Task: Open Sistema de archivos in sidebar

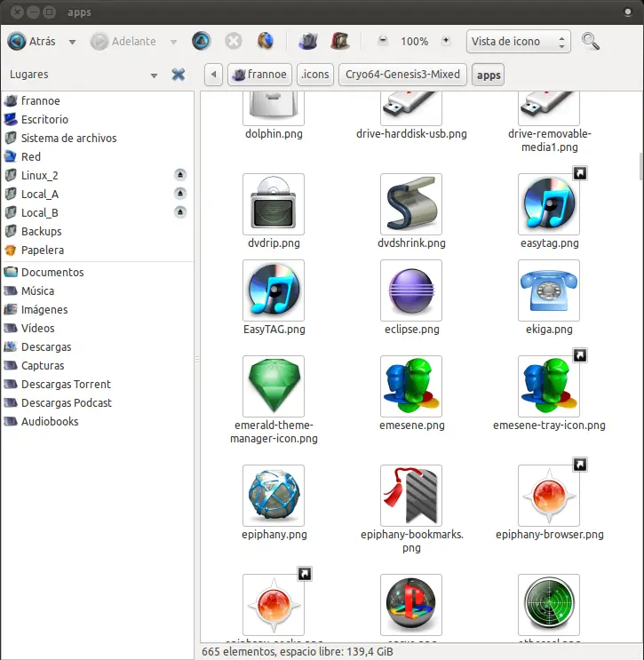Action: pos(98,138)
